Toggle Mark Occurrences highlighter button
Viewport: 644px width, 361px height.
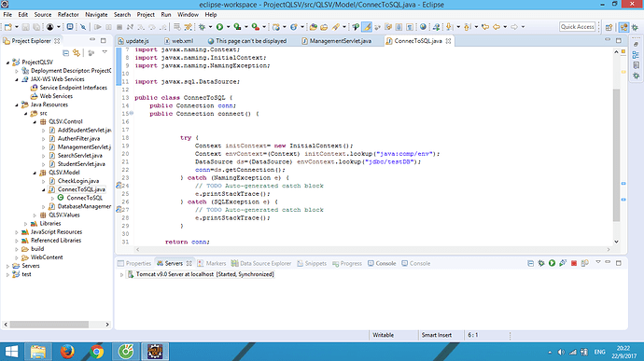coord(367,27)
